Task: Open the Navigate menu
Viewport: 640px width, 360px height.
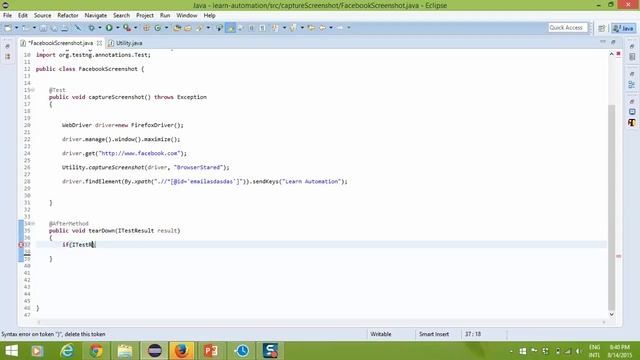Action: click(x=96, y=16)
